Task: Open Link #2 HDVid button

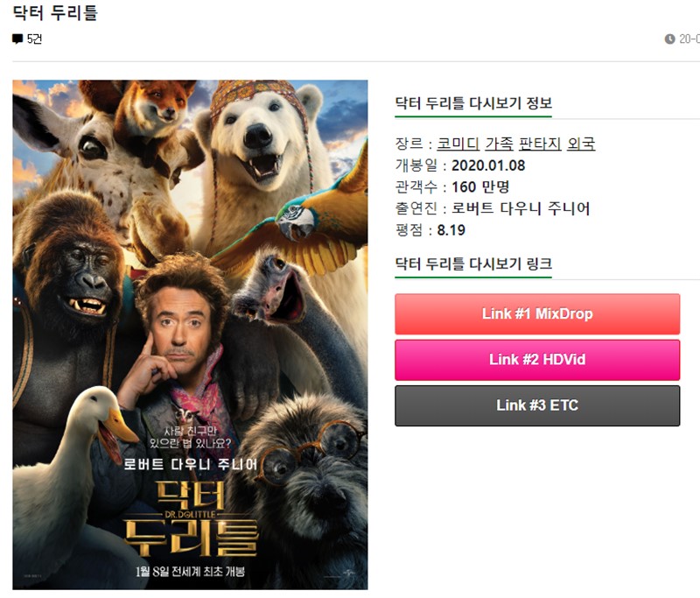Action: coord(537,360)
